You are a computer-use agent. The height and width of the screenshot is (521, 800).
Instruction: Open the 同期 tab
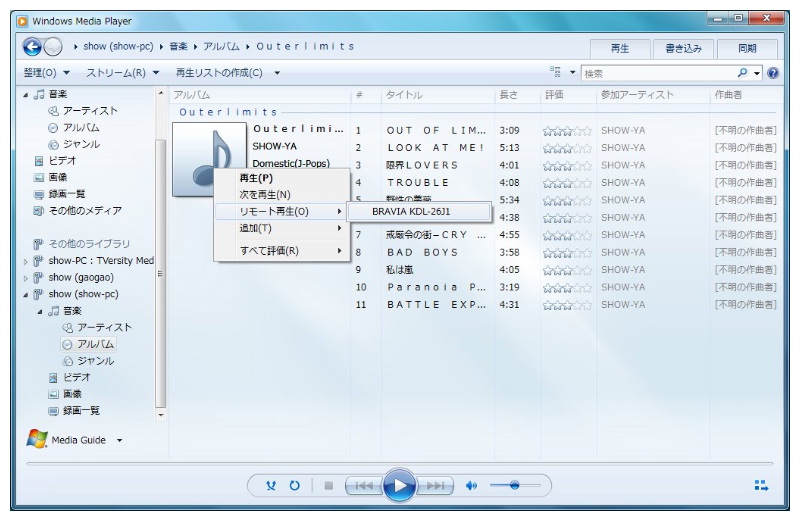pos(747,48)
